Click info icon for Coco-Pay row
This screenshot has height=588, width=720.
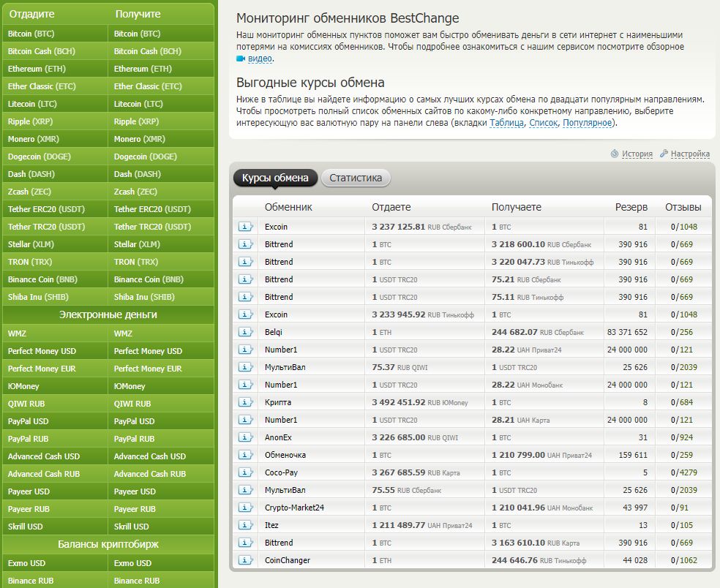point(245,472)
